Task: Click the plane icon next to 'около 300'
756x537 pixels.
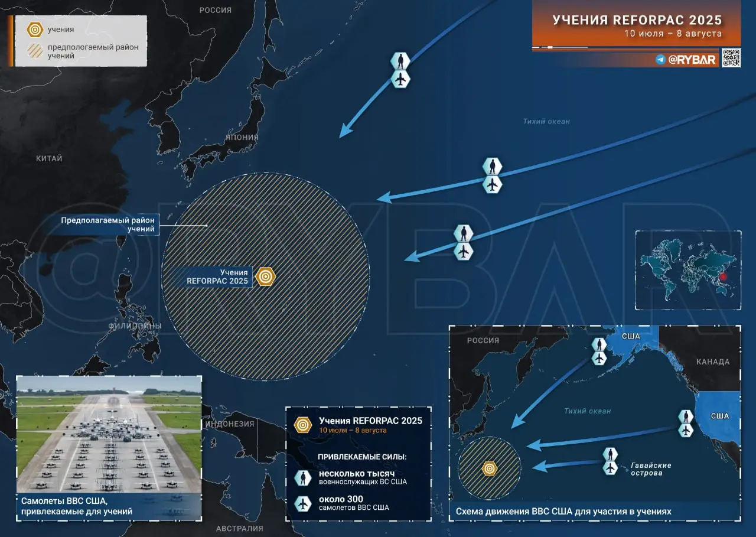Action: coord(304,503)
